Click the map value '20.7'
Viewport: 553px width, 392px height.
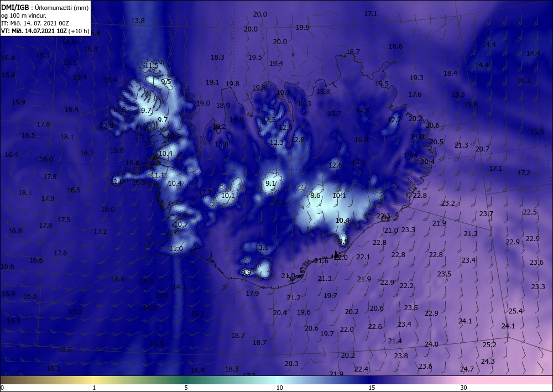[482, 149]
